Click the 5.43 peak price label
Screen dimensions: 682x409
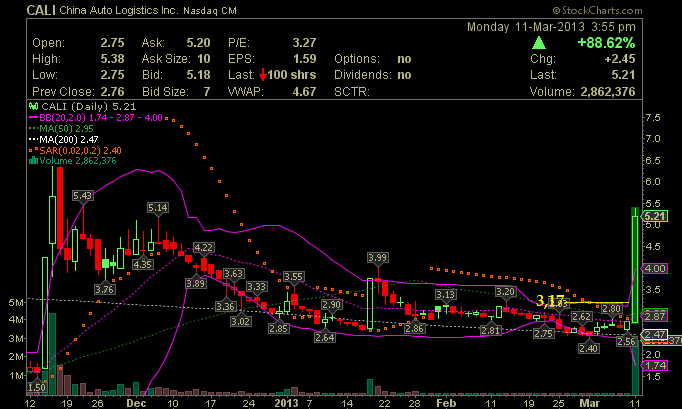pyautogui.click(x=82, y=196)
